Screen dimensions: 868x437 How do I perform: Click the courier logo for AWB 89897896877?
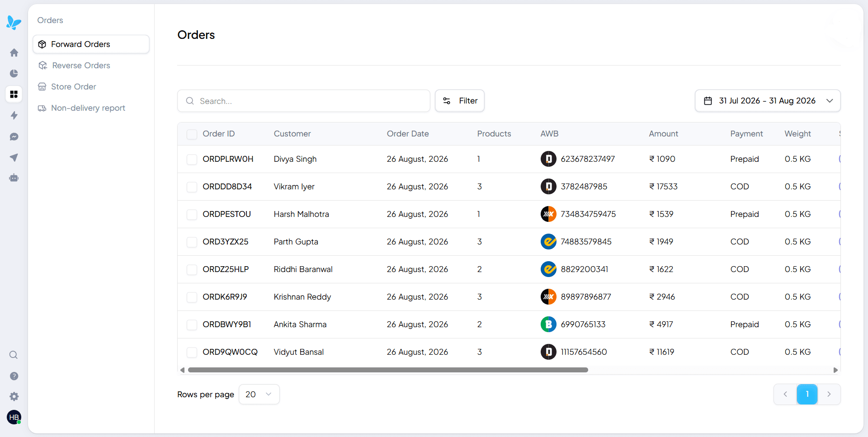(x=548, y=297)
